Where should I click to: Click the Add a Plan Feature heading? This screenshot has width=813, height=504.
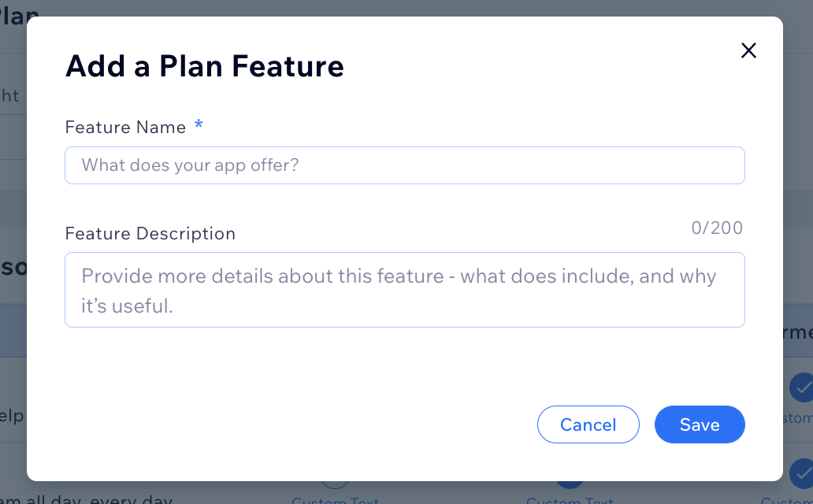click(205, 66)
